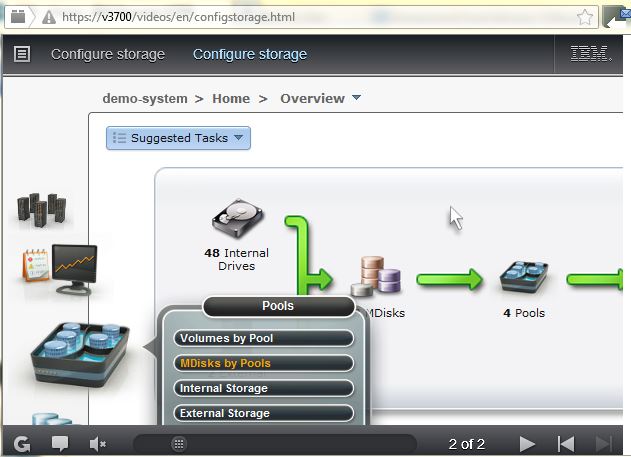Unmute audio with the speaker icon
This screenshot has height=457, width=631.
click(97, 444)
